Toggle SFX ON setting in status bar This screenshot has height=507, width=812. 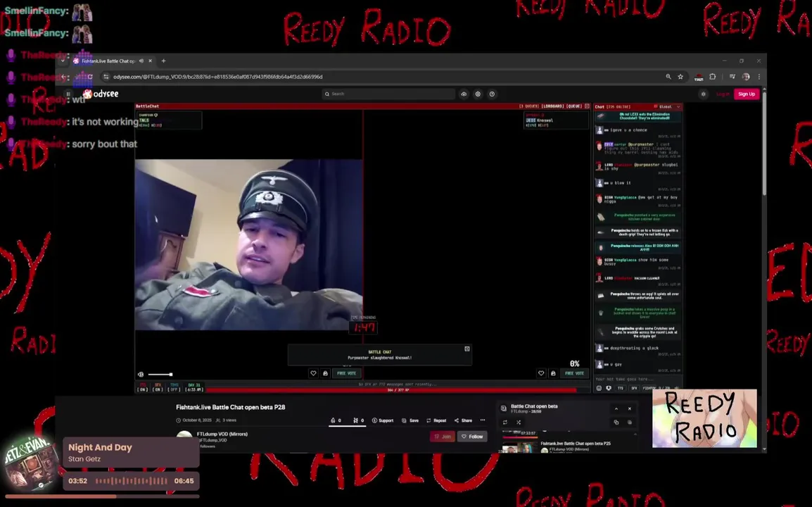158,387
